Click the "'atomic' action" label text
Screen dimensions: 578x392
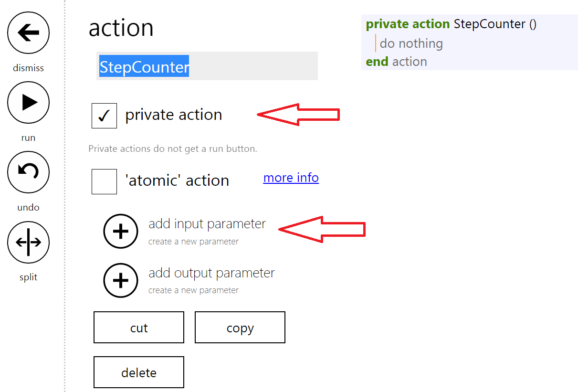177,180
